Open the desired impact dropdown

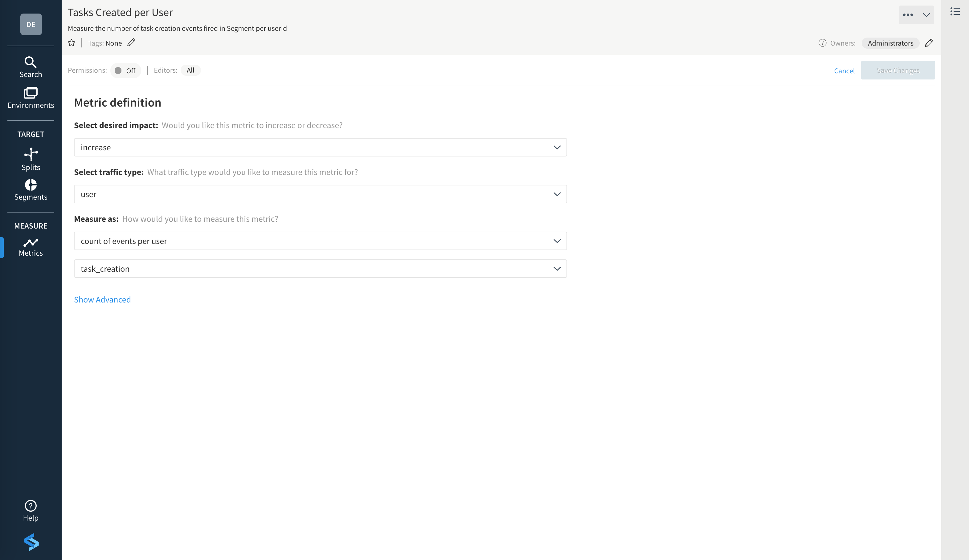[320, 147]
